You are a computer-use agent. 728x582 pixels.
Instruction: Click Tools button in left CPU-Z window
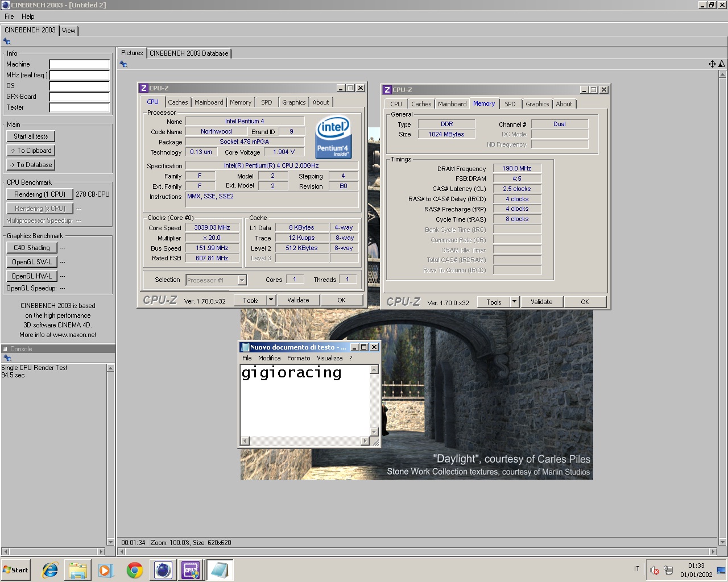250,300
